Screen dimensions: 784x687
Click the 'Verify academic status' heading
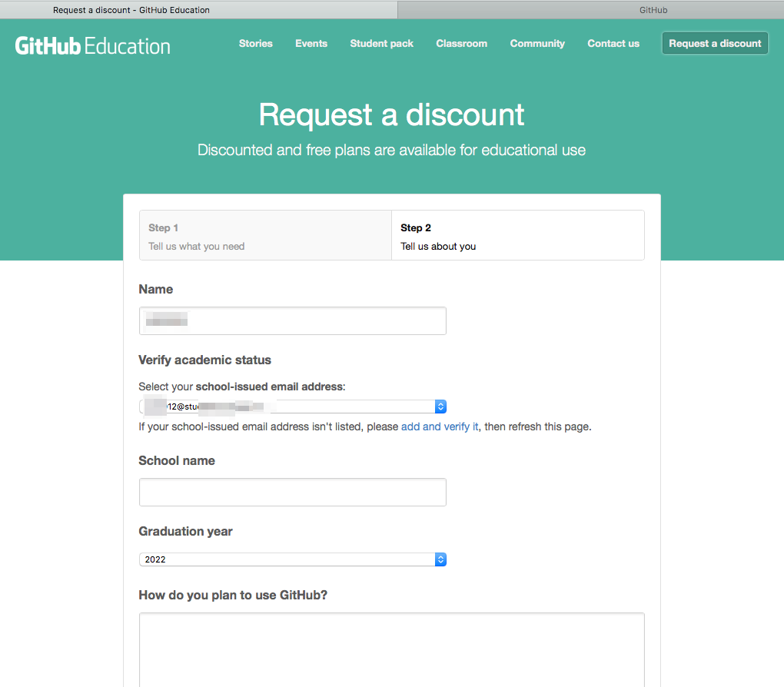pos(204,360)
